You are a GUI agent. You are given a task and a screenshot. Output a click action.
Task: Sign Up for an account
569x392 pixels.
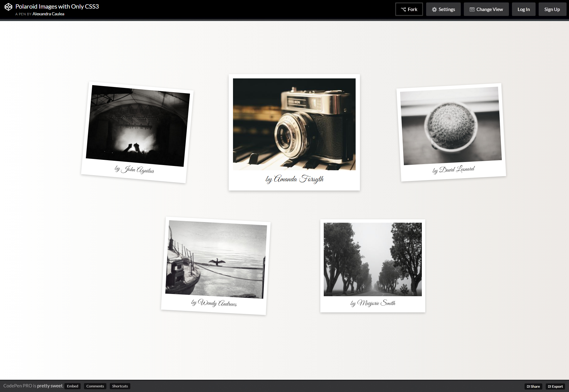click(552, 9)
